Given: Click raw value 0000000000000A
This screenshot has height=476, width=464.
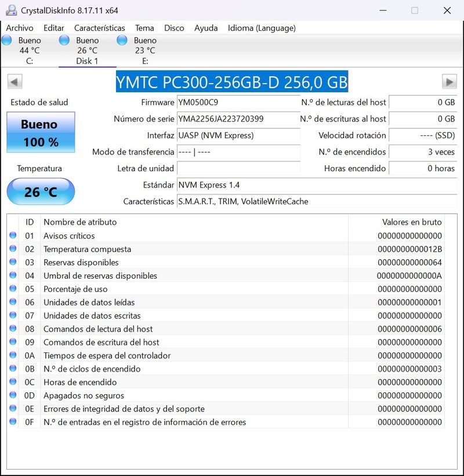Looking at the screenshot, I should click(x=409, y=276).
